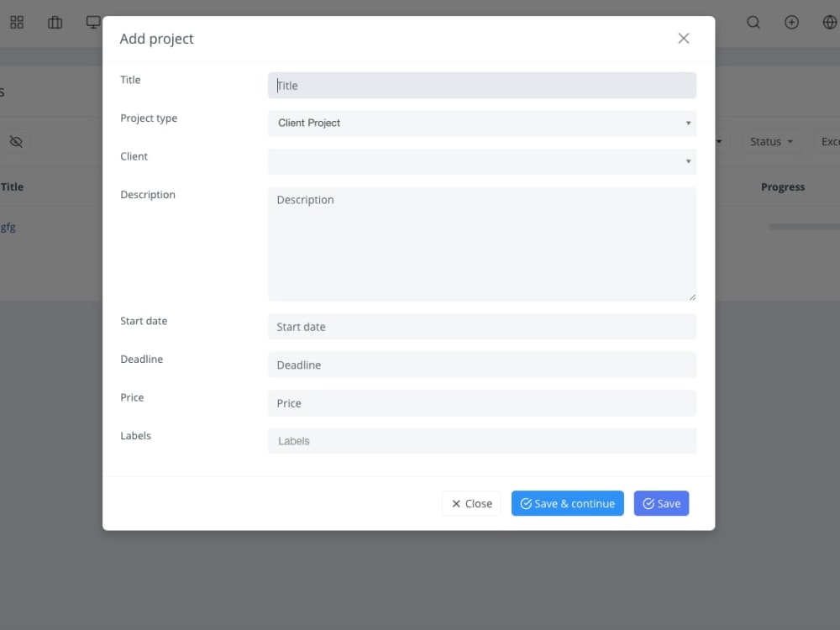Close the dialog using Close button
The image size is (840, 630).
471,503
